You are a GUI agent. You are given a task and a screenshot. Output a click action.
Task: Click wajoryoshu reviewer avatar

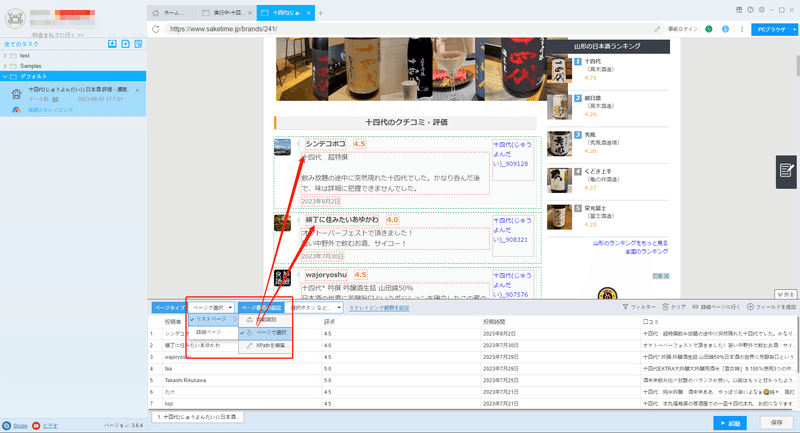(282, 278)
